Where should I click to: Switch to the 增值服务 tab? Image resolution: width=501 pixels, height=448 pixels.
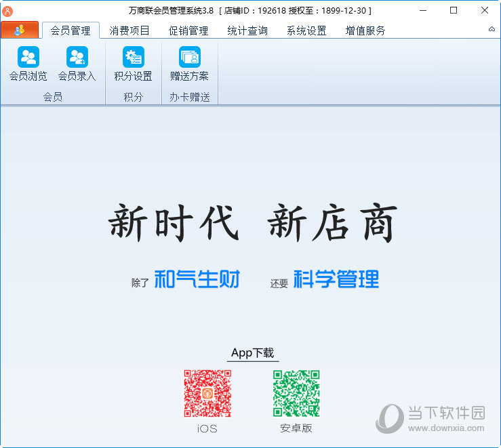tap(365, 30)
